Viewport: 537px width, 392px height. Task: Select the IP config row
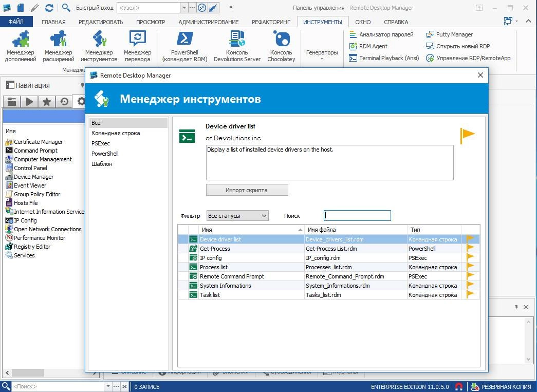coord(329,258)
